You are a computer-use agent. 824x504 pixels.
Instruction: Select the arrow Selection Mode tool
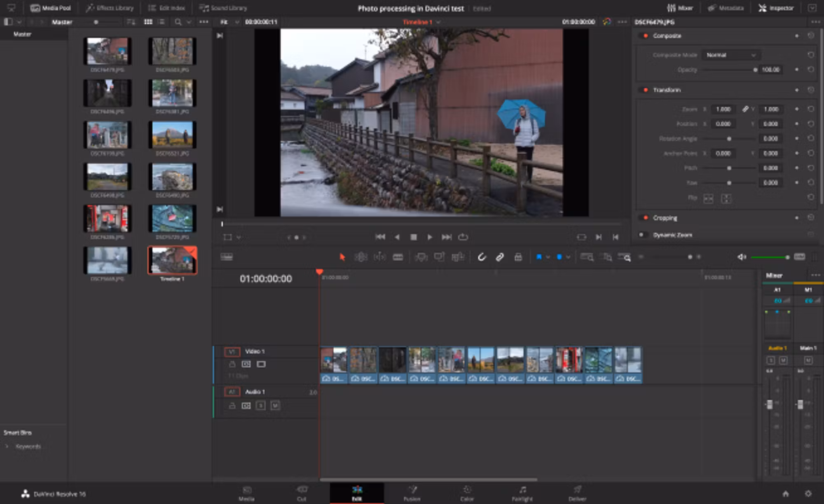(x=342, y=257)
